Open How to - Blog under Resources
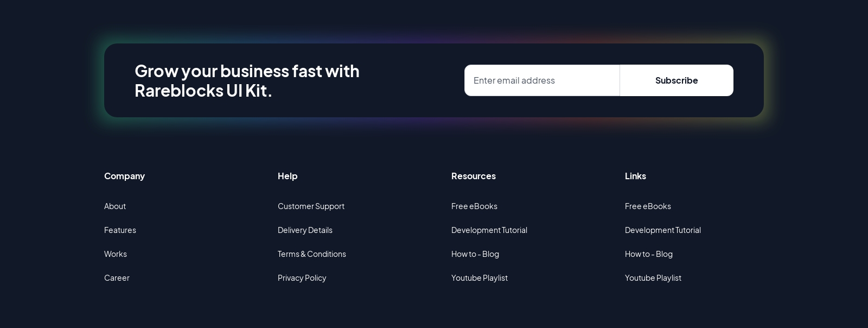Image resolution: width=868 pixels, height=328 pixels. (475, 254)
